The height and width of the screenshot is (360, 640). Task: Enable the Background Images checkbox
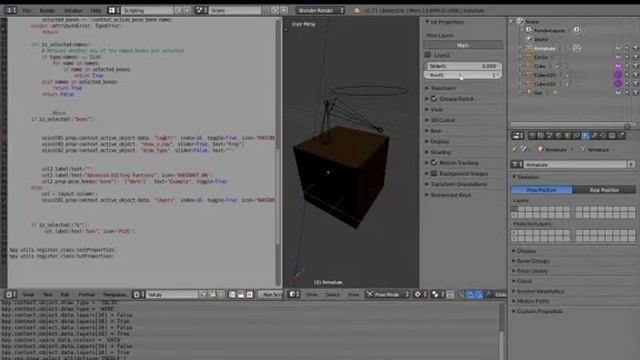point(434,173)
